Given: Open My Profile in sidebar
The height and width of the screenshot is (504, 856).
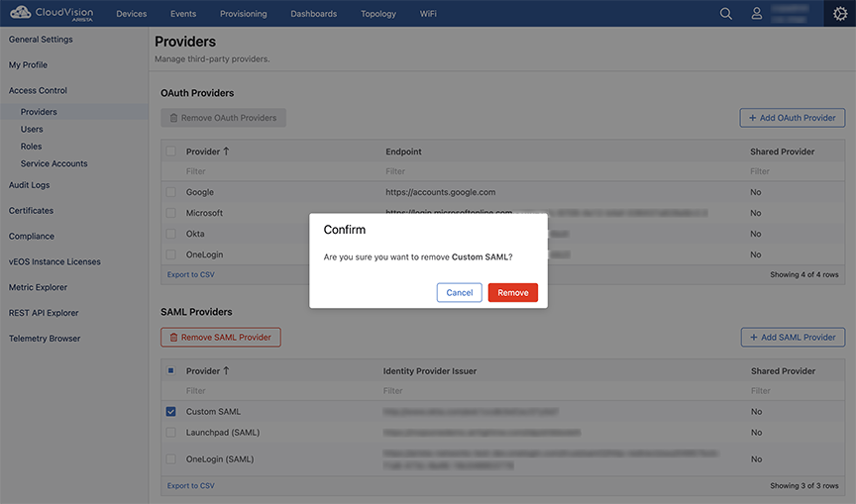Looking at the screenshot, I should (x=28, y=65).
